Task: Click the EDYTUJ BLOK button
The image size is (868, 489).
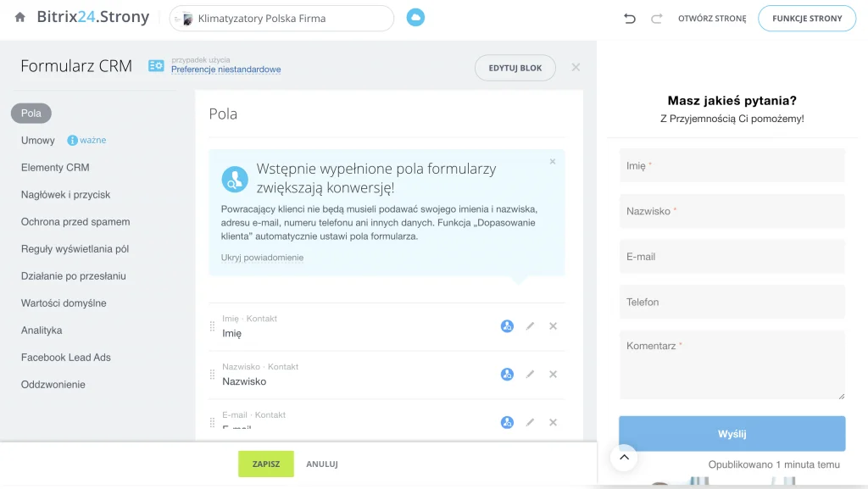Action: coord(515,68)
